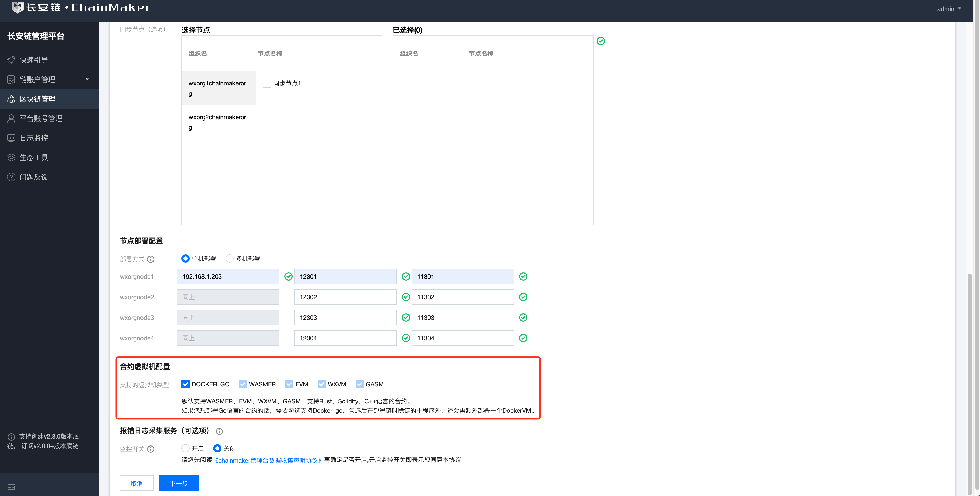Click the 日志监控 chart icon

pos(12,138)
